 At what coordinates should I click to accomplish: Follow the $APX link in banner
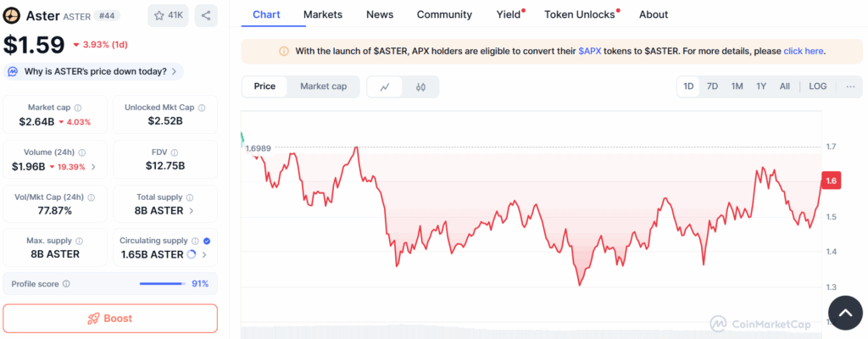[590, 51]
